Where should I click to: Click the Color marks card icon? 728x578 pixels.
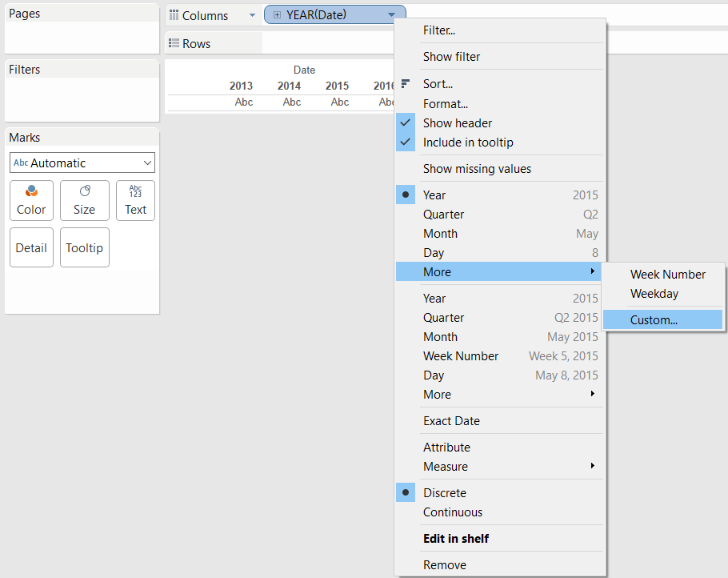tap(31, 191)
